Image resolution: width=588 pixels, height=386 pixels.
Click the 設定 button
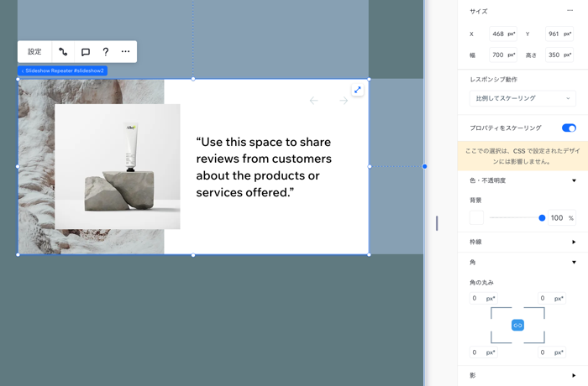(34, 52)
